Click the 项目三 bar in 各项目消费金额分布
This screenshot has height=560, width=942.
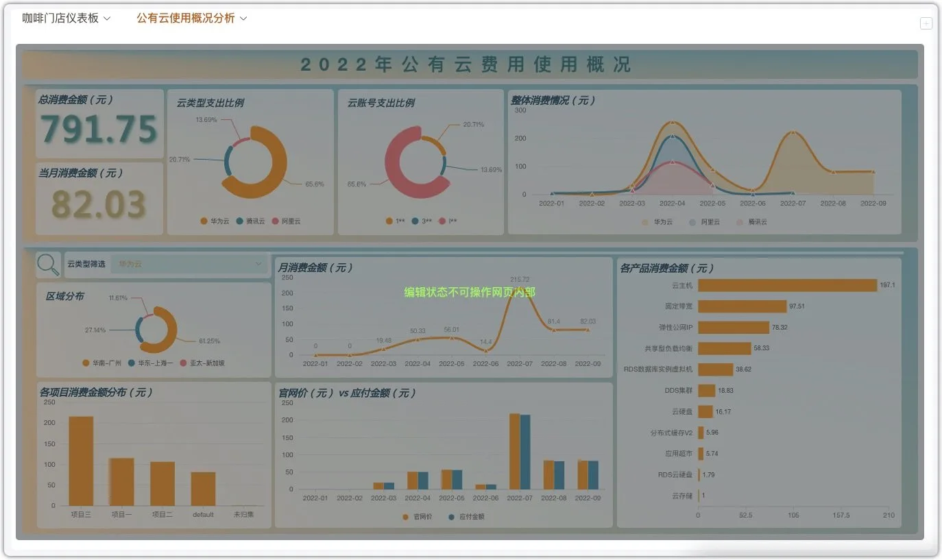81,461
